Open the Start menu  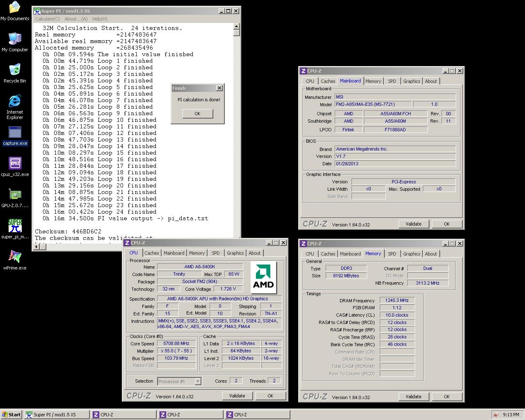[11, 415]
